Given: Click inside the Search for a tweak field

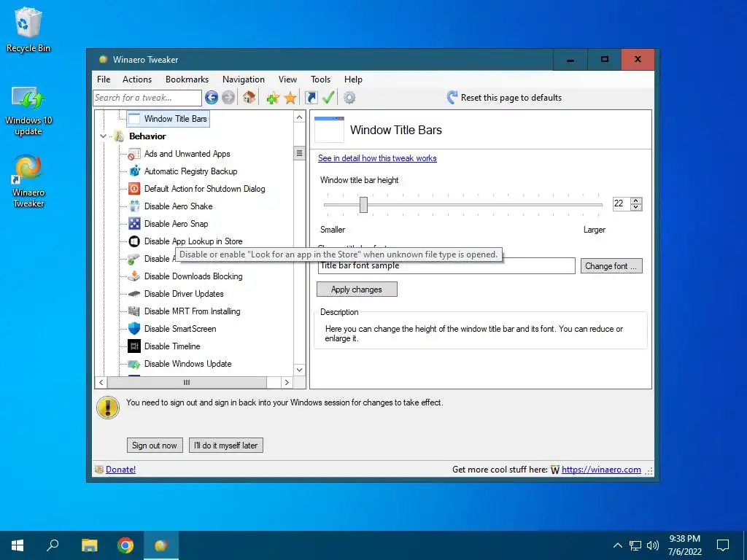Looking at the screenshot, I should (x=147, y=98).
